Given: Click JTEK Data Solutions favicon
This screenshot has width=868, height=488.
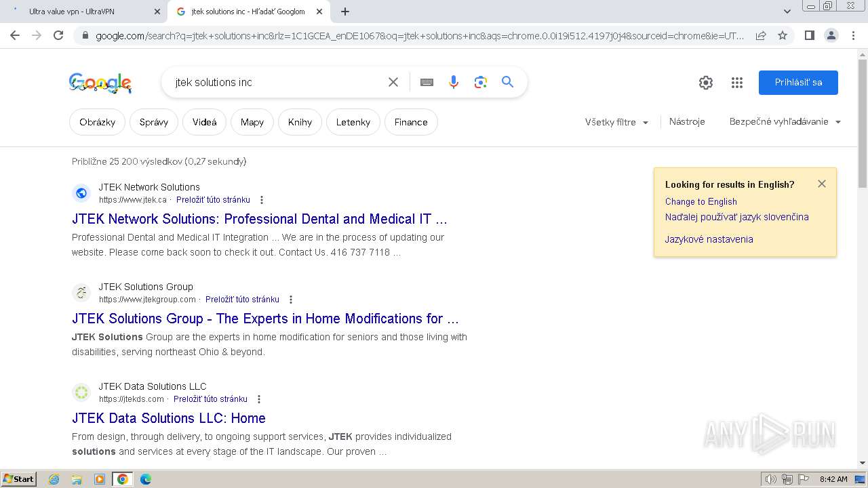Looking at the screenshot, I should tap(81, 392).
